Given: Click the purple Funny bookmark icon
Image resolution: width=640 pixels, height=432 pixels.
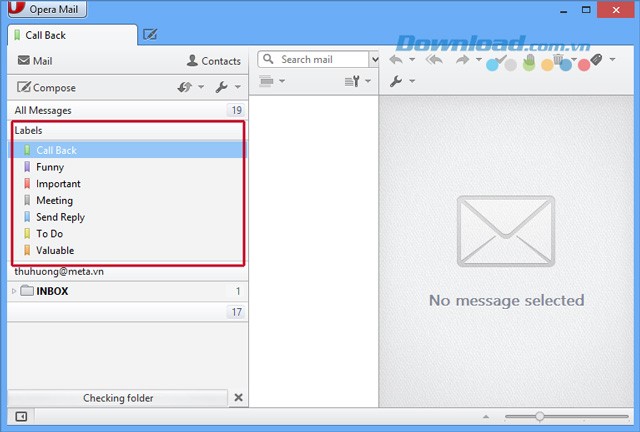Looking at the screenshot, I should (x=27, y=167).
